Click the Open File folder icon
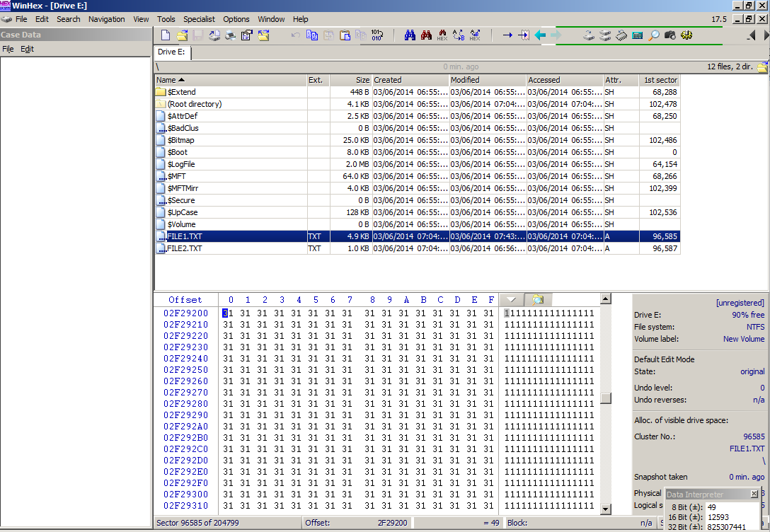Screen dimensions: 770x532 click(x=182, y=35)
